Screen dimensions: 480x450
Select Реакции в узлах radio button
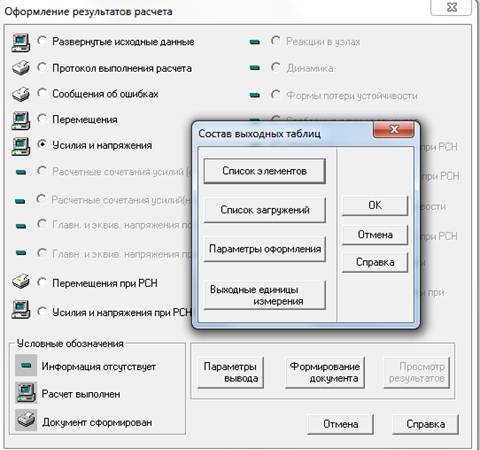(x=276, y=41)
